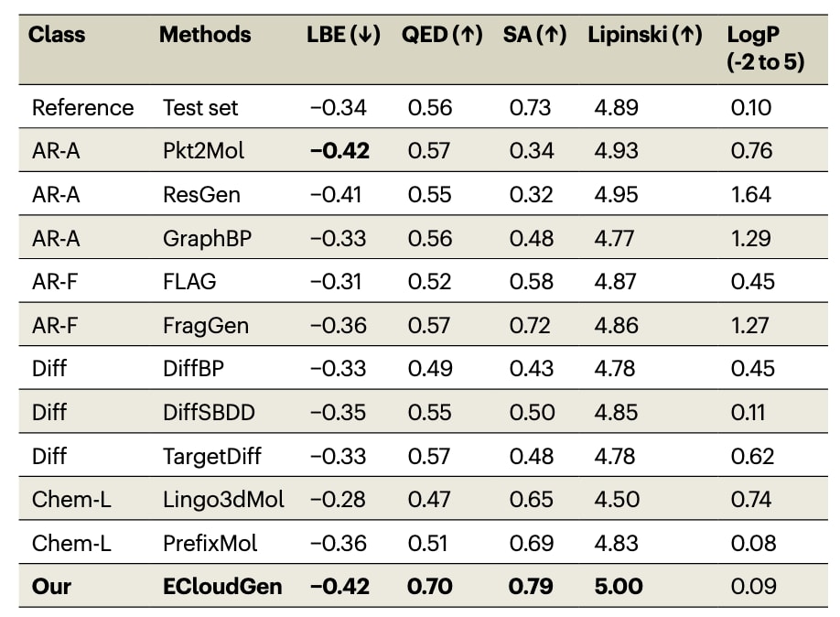Click the SA column header
This screenshot has height=617, width=840.
[533, 35]
